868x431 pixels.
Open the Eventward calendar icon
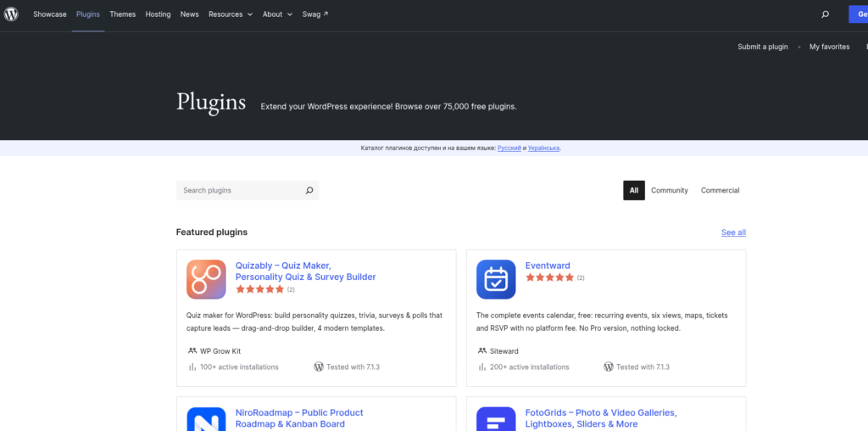[496, 279]
